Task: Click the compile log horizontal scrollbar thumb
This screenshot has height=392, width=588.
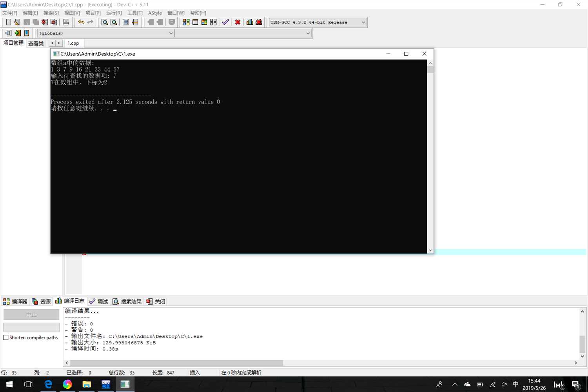Action: [176, 363]
